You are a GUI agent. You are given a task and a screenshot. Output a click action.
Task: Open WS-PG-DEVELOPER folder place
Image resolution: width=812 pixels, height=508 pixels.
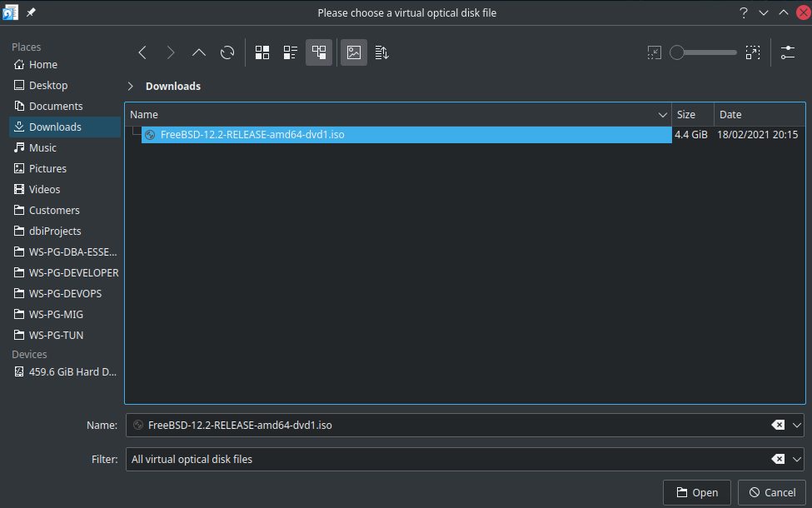click(65, 272)
